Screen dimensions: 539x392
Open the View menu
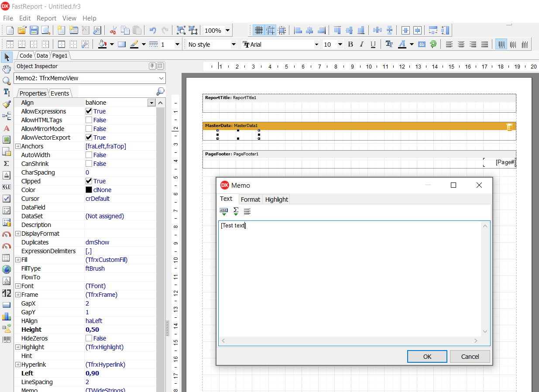[x=69, y=18]
